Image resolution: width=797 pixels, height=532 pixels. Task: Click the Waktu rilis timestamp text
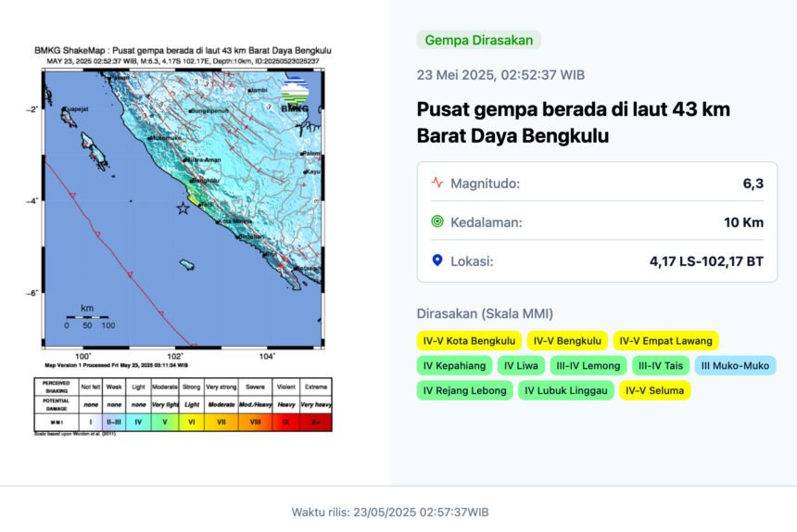[390, 513]
